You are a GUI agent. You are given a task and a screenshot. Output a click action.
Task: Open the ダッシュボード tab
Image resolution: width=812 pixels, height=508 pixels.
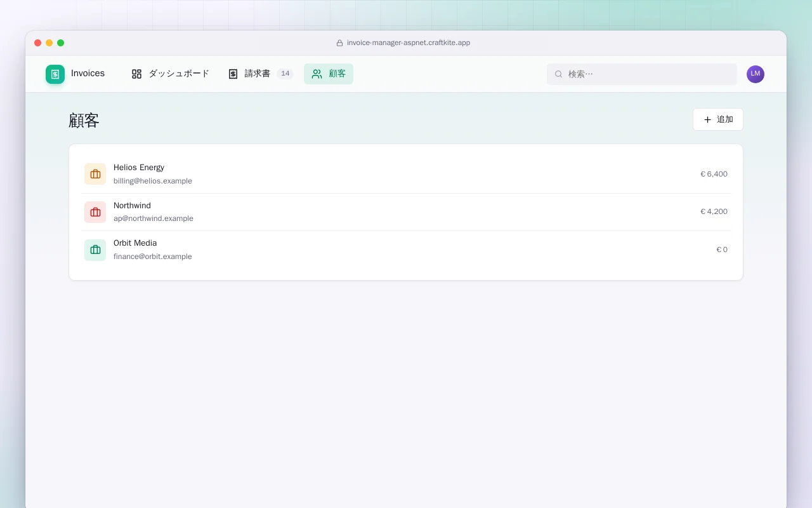pos(170,74)
